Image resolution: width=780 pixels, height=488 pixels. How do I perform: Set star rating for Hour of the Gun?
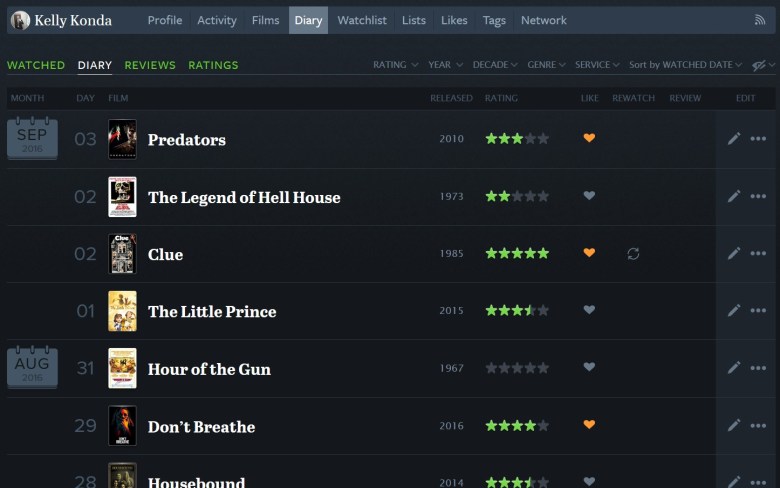[x=517, y=368]
